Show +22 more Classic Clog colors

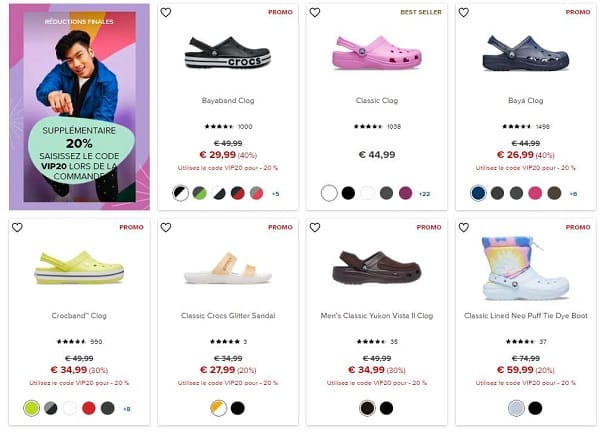(x=424, y=194)
